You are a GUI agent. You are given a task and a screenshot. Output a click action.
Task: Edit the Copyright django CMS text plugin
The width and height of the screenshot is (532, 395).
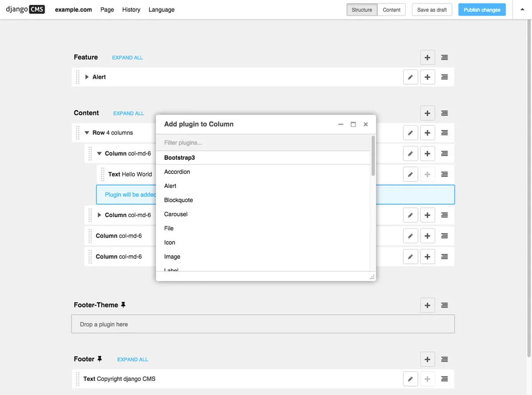411,379
